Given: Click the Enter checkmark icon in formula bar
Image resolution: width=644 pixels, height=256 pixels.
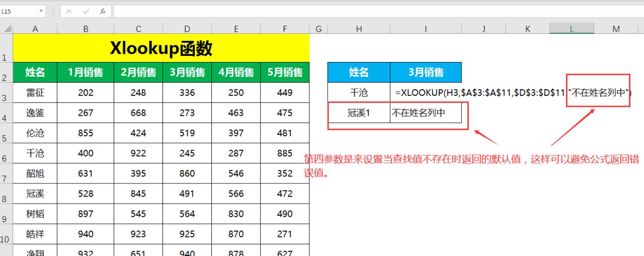Looking at the screenshot, I should tap(86, 11).
